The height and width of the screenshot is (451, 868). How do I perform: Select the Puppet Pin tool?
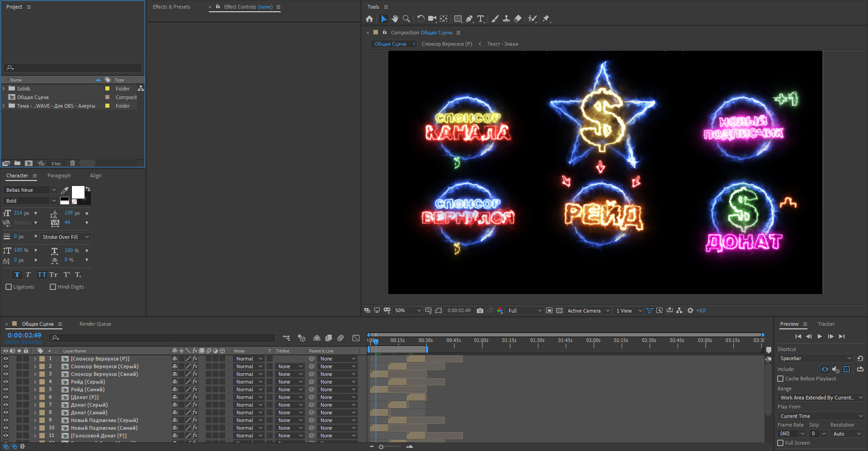[546, 19]
